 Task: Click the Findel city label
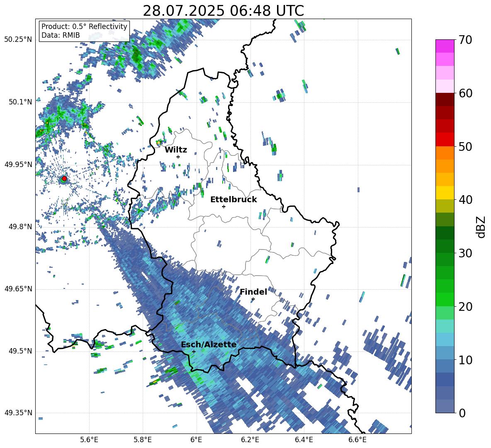pyautogui.click(x=253, y=292)
